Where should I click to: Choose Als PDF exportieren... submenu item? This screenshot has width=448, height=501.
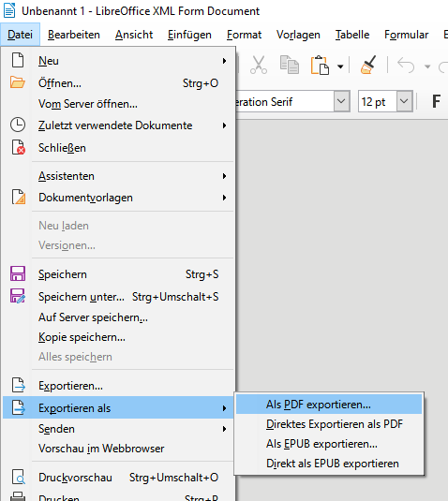coord(329,405)
